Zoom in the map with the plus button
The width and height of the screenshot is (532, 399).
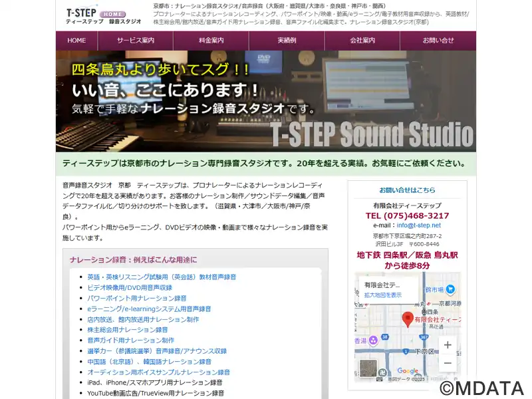point(448,345)
